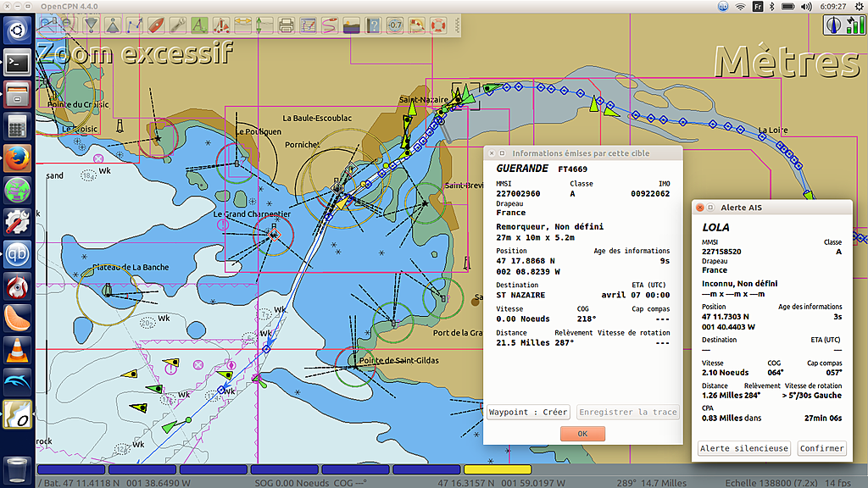Open the clock showing 6:09:27

pos(833,7)
